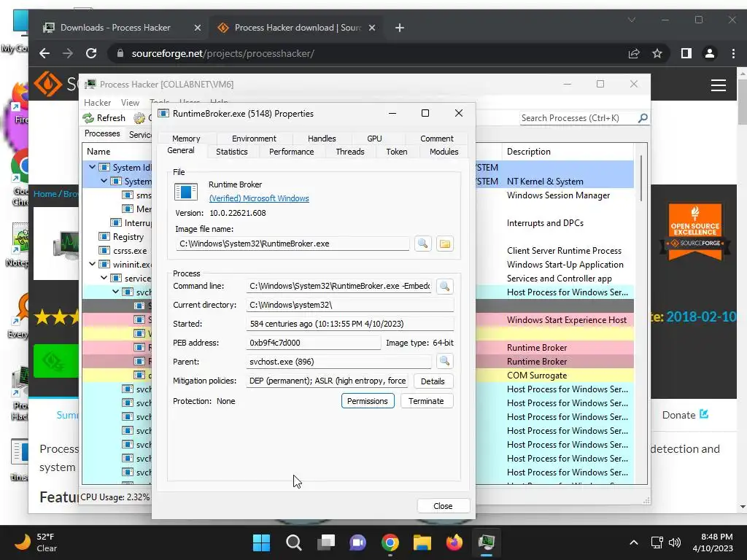Click the Image file name text field
Viewport: 747px width, 560px height.
(x=292, y=244)
